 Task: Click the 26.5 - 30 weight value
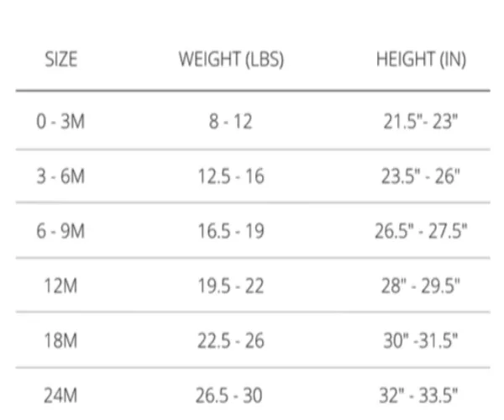229,396
